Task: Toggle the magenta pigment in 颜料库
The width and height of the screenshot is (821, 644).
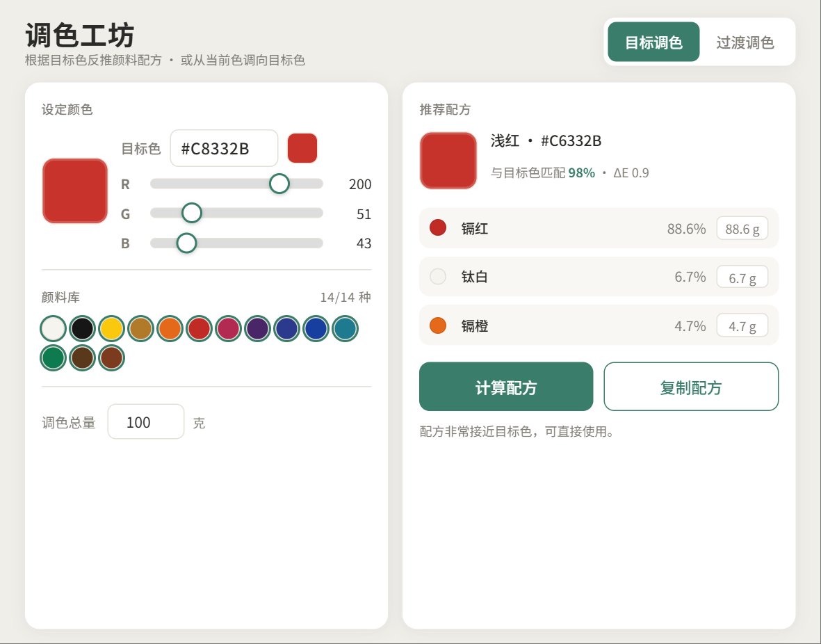Action: [228, 328]
